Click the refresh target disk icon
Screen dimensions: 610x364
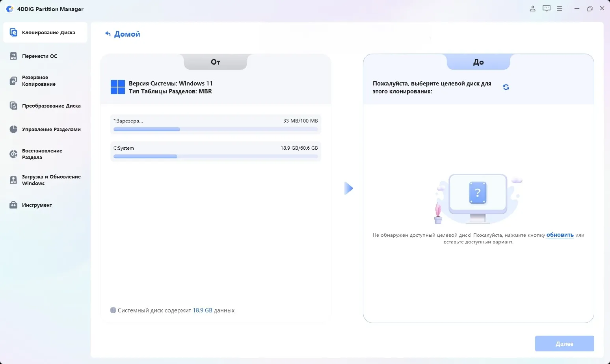(x=506, y=87)
